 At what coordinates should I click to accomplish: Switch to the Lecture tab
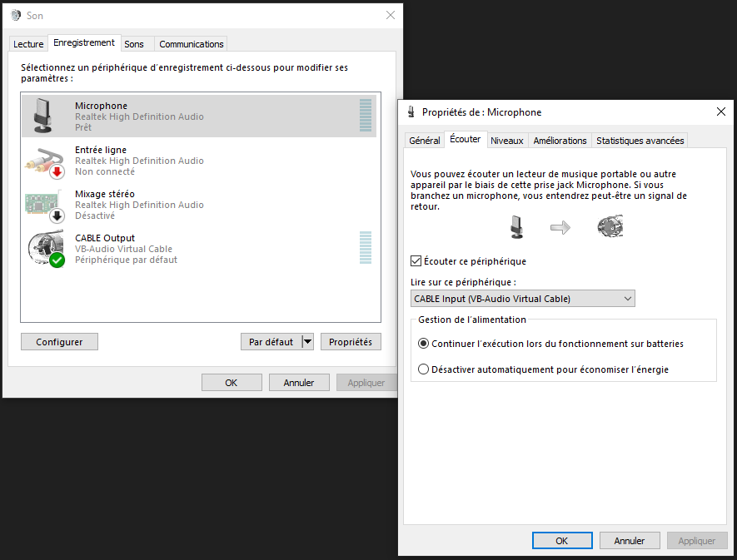[28, 44]
